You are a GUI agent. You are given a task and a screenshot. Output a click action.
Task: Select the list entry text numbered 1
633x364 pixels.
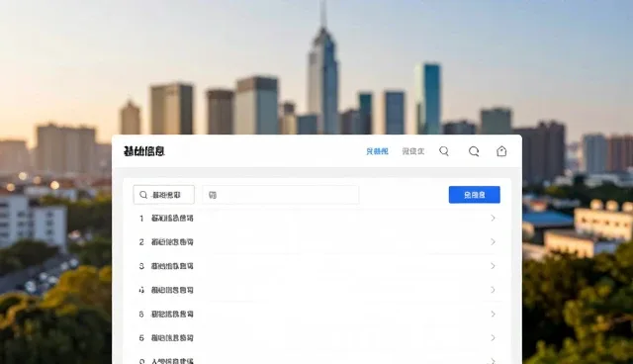click(x=172, y=219)
